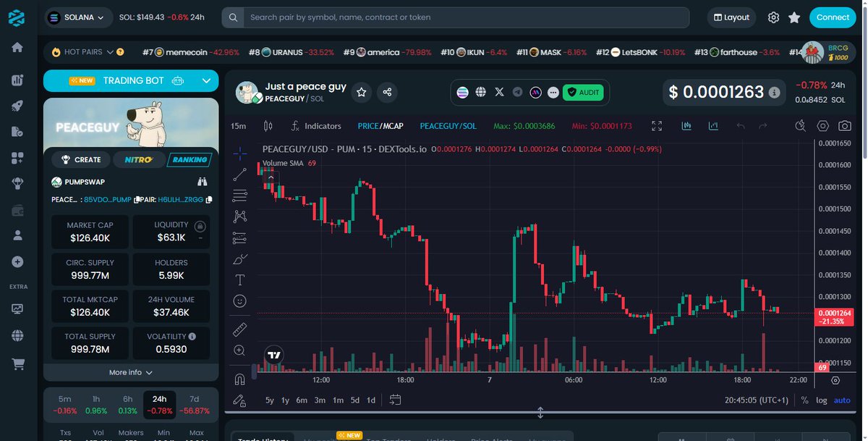Add PEACEGUY to favorites
Image resolution: width=868 pixels, height=441 pixels.
point(362,92)
